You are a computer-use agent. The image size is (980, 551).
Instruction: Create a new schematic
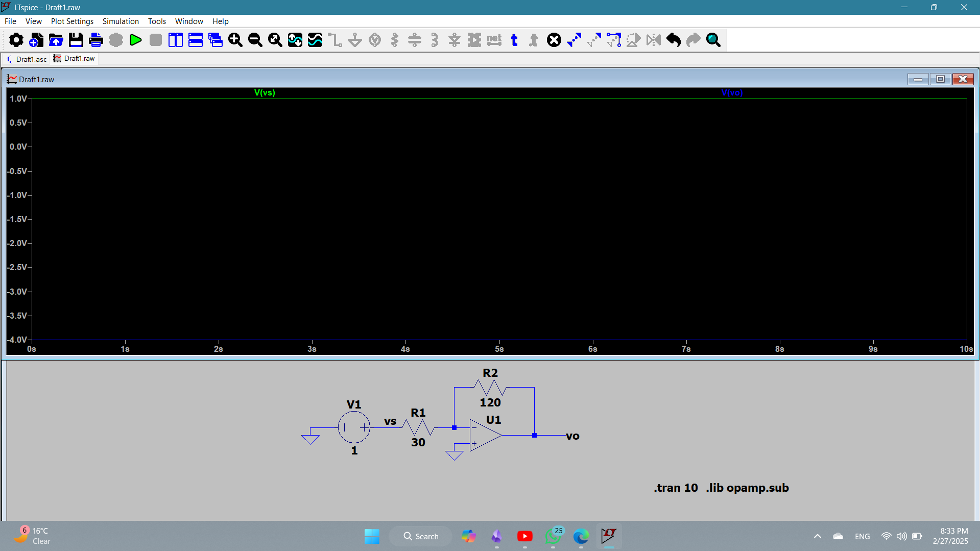[x=36, y=40]
